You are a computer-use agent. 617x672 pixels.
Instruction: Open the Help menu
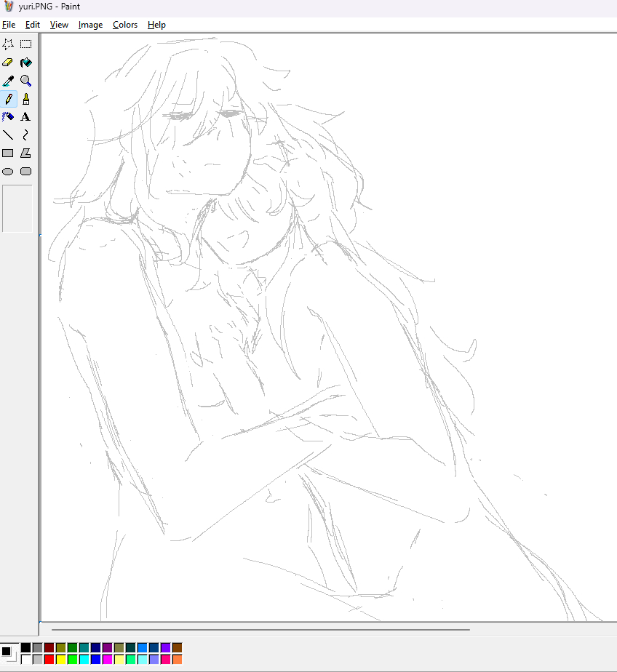tap(156, 25)
